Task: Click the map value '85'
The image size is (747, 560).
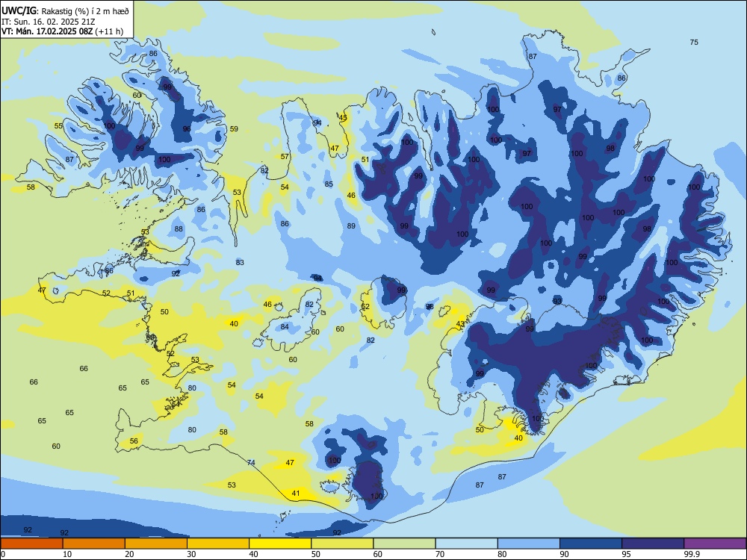Action: click(x=329, y=184)
